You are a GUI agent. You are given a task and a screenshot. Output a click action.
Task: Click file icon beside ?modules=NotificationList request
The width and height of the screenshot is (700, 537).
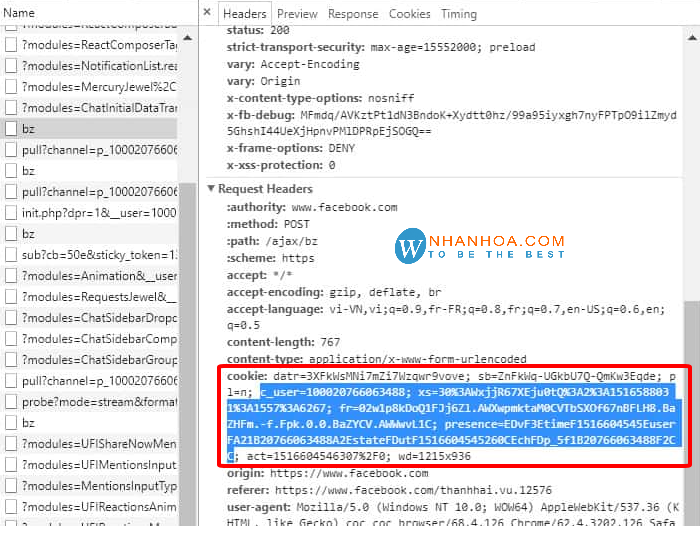click(11, 66)
